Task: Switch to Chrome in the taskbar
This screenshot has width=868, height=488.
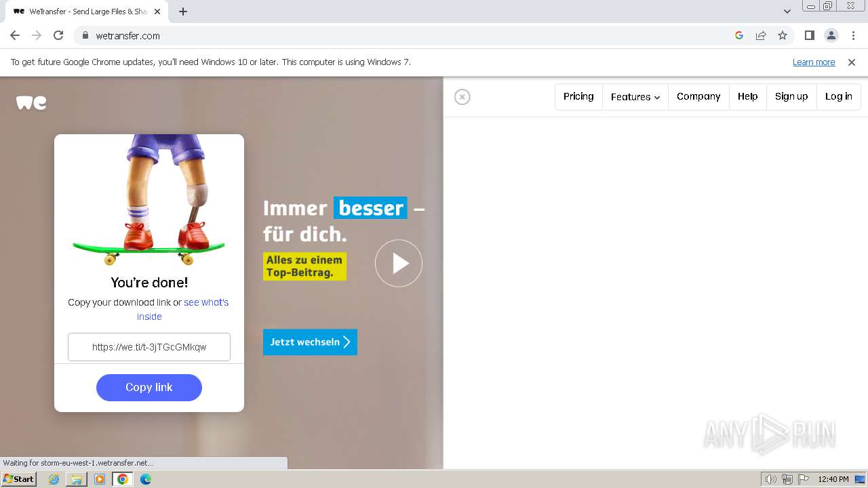Action: point(123,479)
